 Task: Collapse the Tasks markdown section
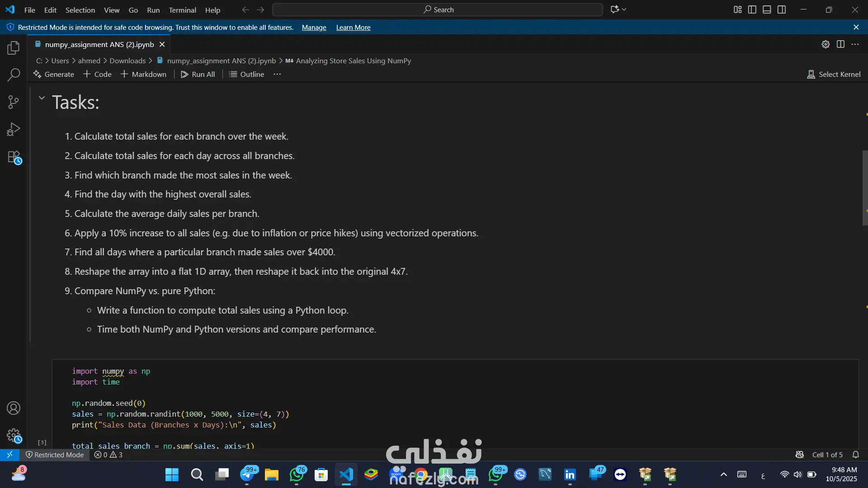pyautogui.click(x=42, y=98)
